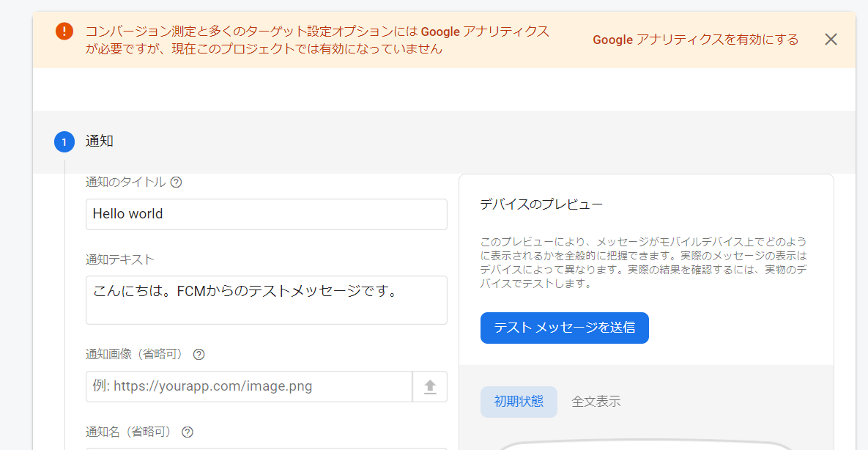Select the 初期状態 preview tab

pos(519,402)
